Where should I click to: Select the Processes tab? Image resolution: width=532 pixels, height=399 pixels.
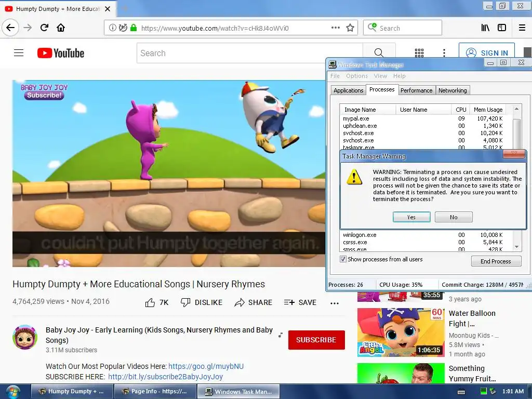[x=382, y=89]
